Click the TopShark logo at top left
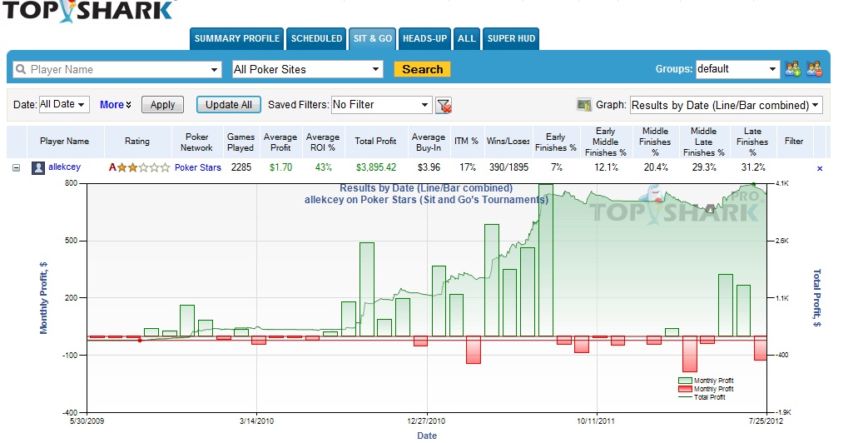The image size is (868, 443). coord(87,10)
